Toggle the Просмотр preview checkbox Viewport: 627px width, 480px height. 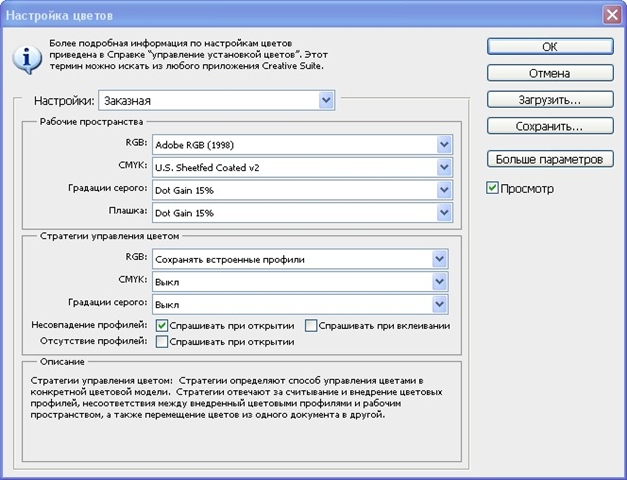pos(492,188)
